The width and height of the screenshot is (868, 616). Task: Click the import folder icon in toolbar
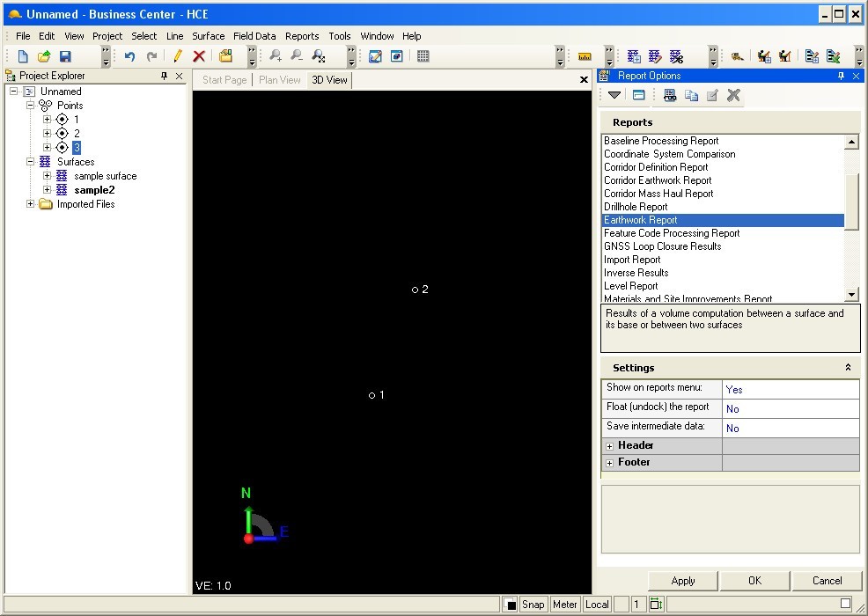(225, 56)
